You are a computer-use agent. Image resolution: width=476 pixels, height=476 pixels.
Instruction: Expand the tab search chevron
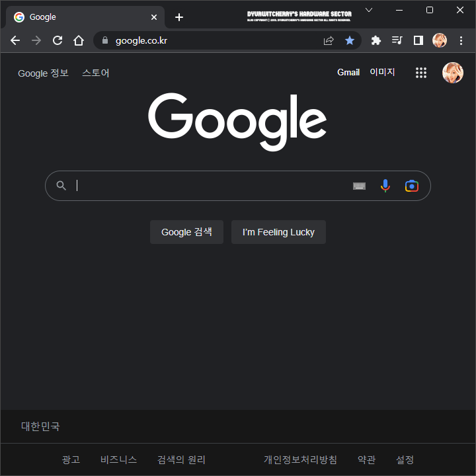coord(369,10)
